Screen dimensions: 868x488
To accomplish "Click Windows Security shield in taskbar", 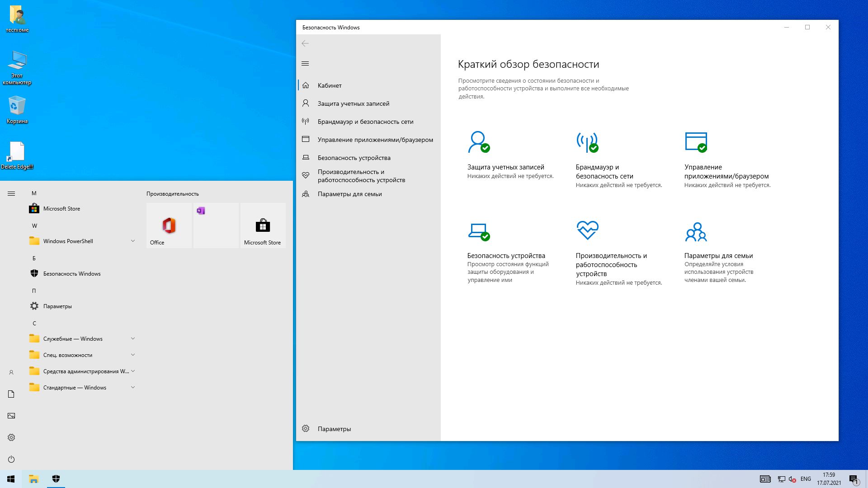I will coord(56,479).
